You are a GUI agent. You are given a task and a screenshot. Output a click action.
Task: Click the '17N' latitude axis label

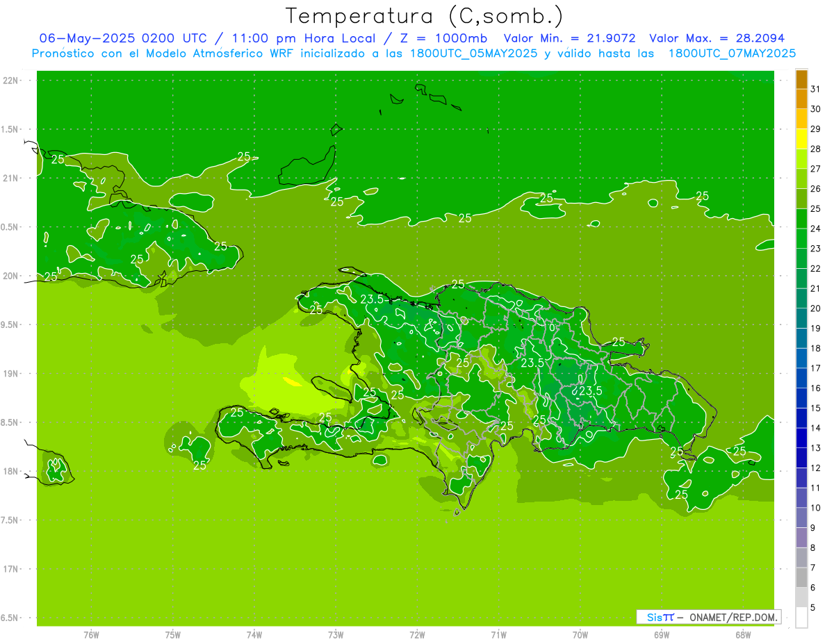tap(10, 569)
